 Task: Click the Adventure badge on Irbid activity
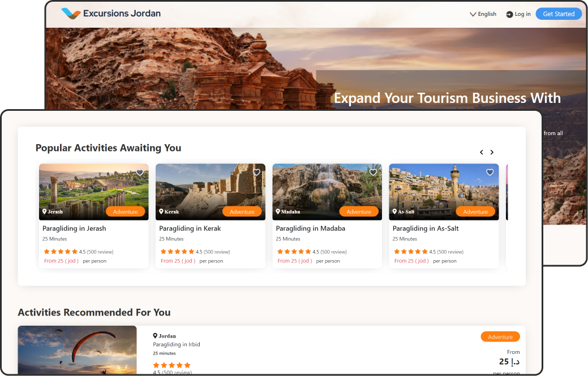click(x=500, y=337)
